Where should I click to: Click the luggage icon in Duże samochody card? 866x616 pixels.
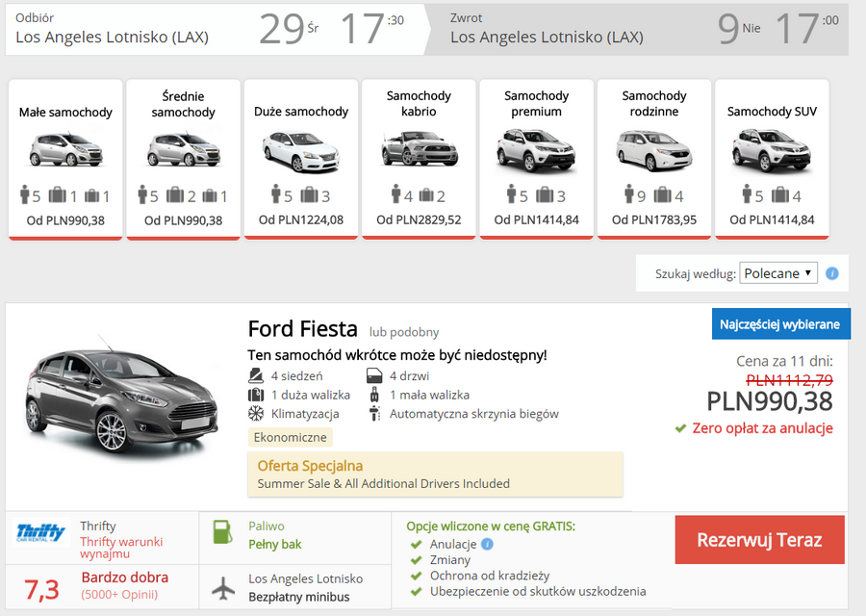pos(310,194)
